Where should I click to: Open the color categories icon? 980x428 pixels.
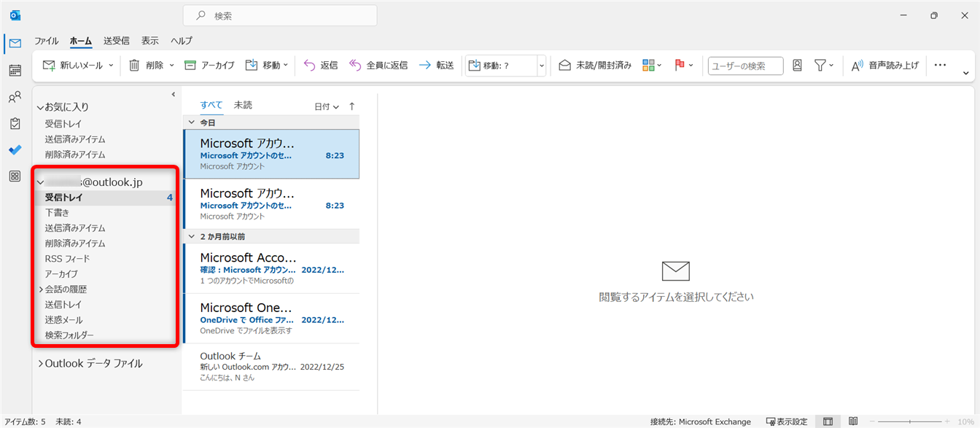[648, 66]
